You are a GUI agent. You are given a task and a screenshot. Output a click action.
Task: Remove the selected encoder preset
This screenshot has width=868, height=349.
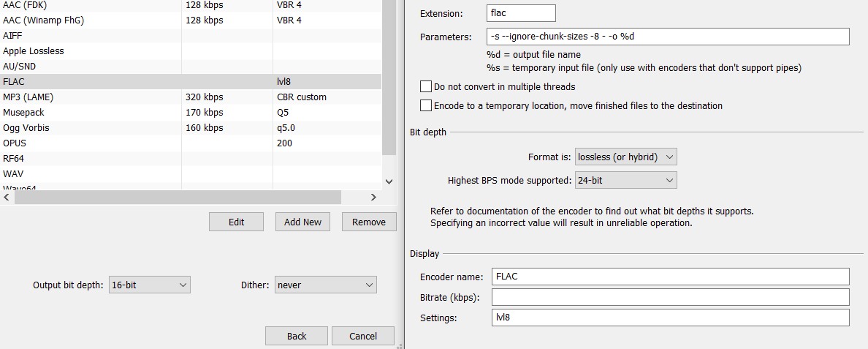tap(368, 222)
